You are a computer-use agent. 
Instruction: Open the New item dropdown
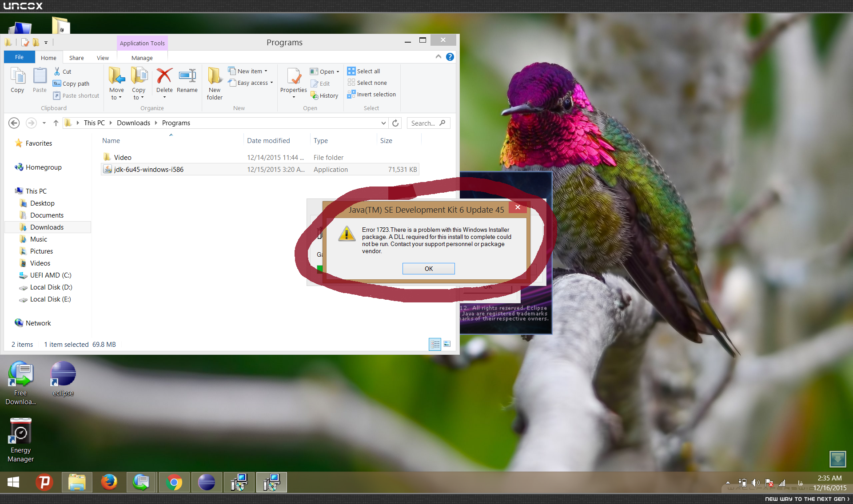(x=248, y=71)
